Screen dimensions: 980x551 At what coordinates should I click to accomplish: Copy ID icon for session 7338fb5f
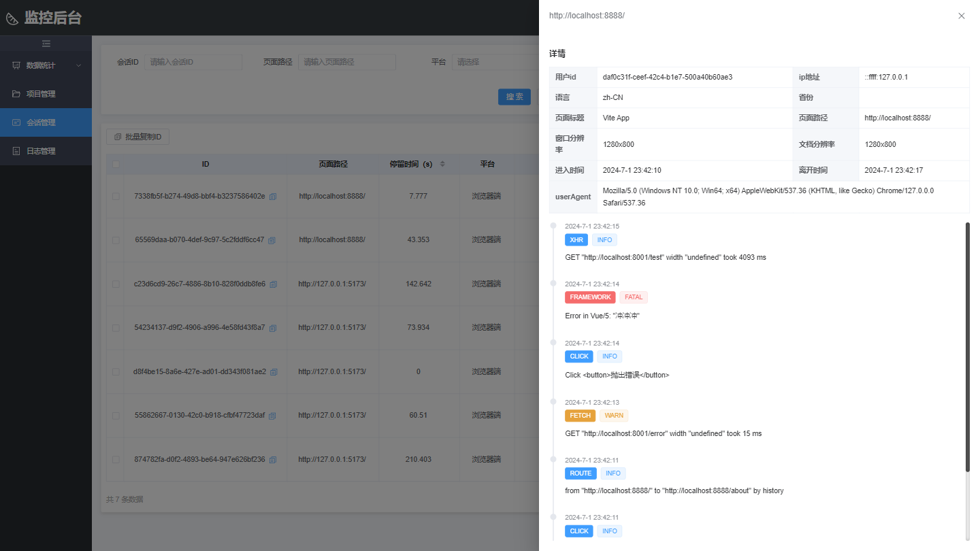273,197
